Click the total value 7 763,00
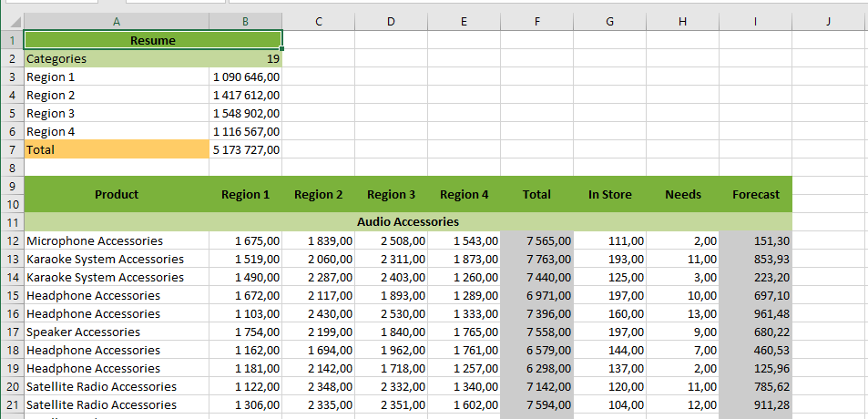The width and height of the screenshot is (868, 419). (x=536, y=259)
